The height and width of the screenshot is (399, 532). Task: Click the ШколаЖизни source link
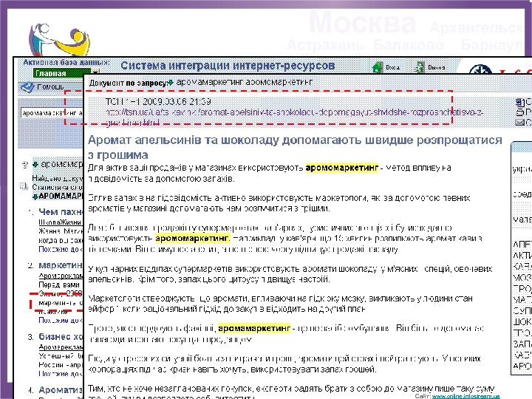60,222
